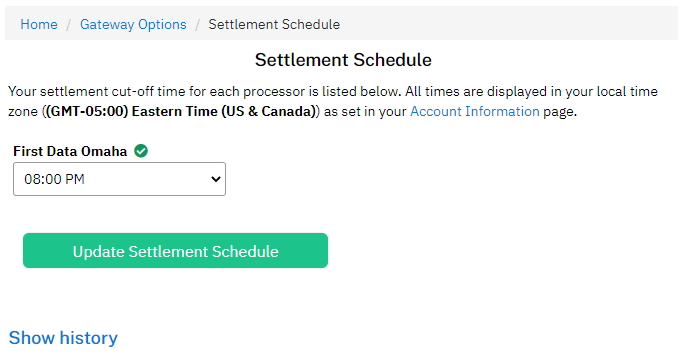684x360 pixels.
Task: Click the settlement cut-off description paragraph
Action: tap(333, 102)
